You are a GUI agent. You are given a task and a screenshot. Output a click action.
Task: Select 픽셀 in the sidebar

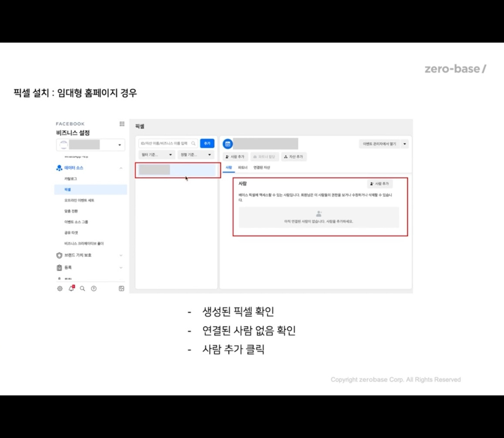[91, 190]
